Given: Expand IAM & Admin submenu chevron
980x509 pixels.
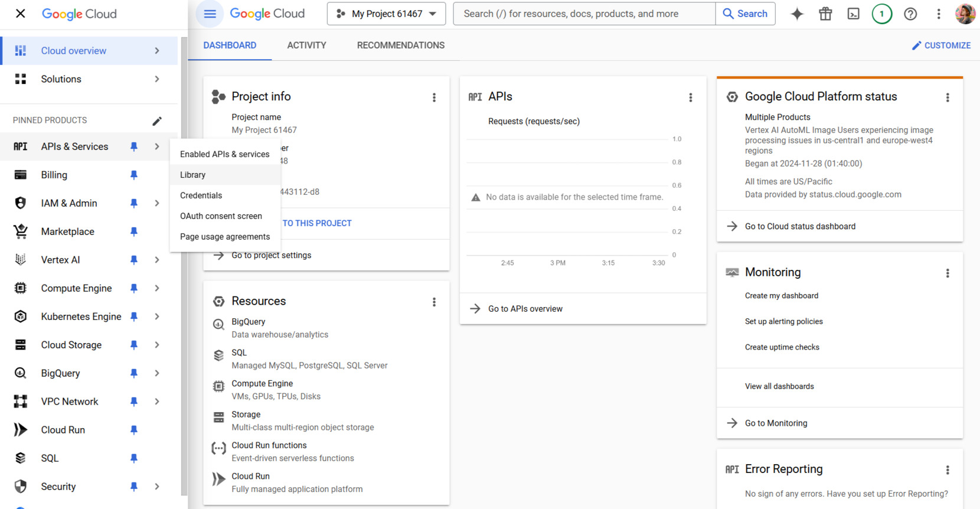Looking at the screenshot, I should (157, 203).
